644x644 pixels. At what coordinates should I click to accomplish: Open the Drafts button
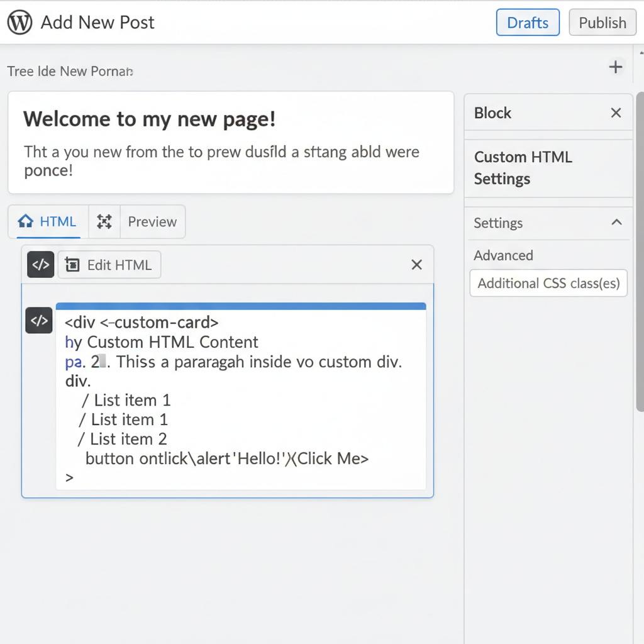[x=528, y=23]
